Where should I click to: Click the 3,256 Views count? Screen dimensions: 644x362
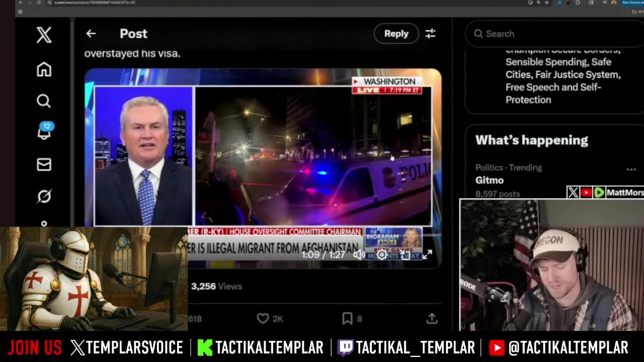[x=216, y=286]
